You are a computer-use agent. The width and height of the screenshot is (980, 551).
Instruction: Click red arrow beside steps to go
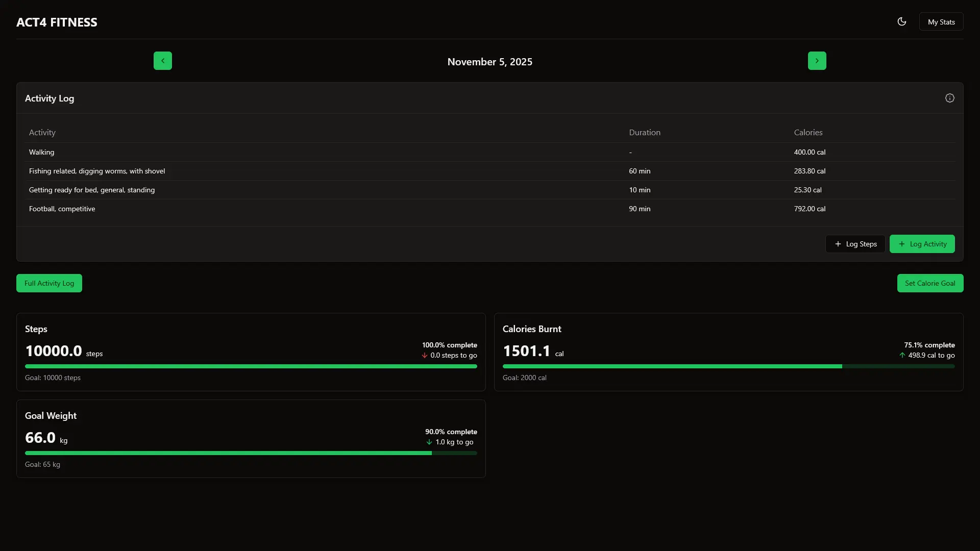425,356
